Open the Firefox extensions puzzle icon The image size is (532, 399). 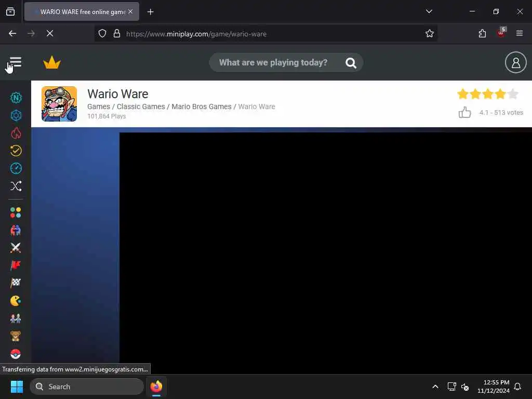[x=482, y=33]
